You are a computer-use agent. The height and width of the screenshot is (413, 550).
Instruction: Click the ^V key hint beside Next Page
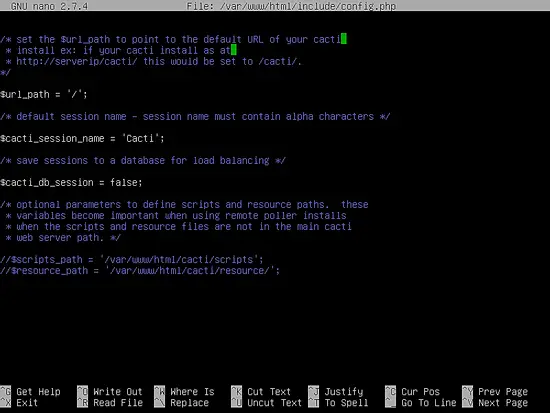point(468,402)
